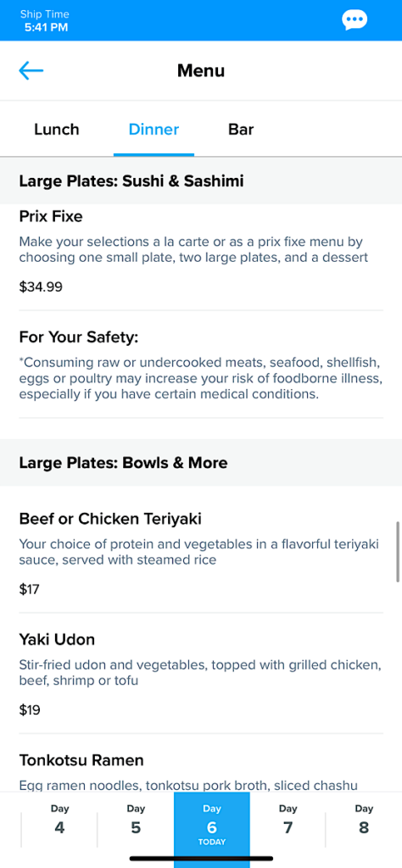Screen dimensions: 402x868
Task: Click the vertical scrollbar thumb
Action: click(x=398, y=551)
